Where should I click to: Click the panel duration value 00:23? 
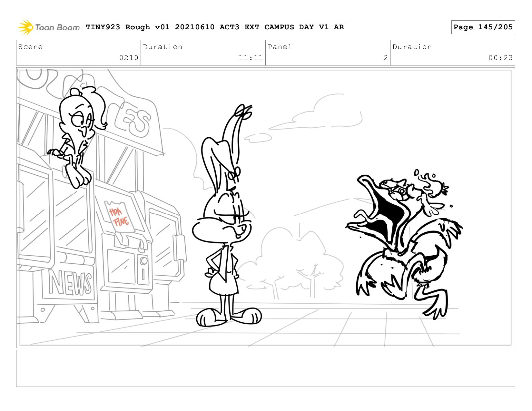(x=500, y=58)
